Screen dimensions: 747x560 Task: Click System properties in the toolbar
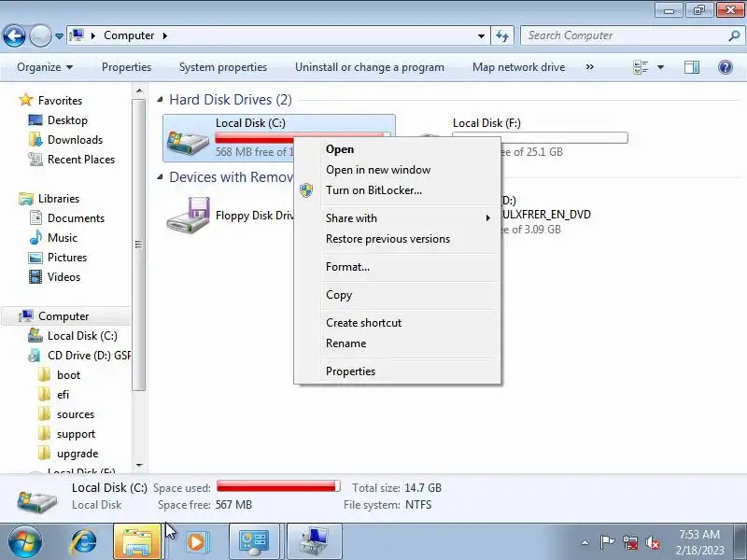[x=223, y=67]
